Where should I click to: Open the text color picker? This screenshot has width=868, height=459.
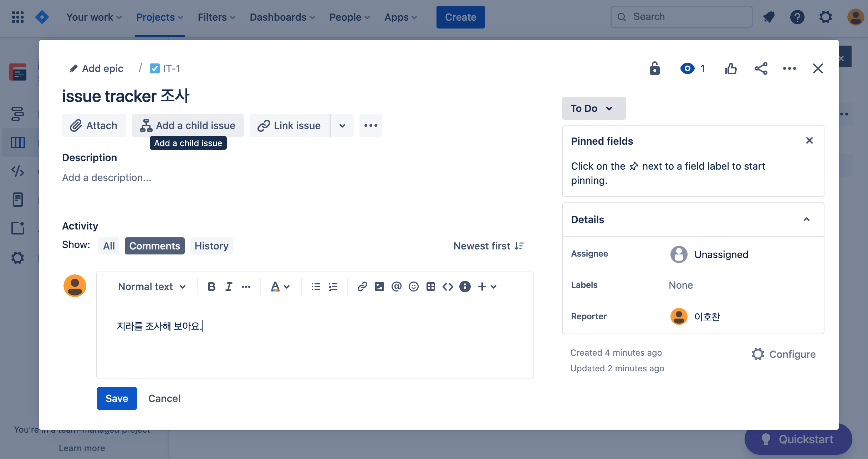tap(280, 287)
